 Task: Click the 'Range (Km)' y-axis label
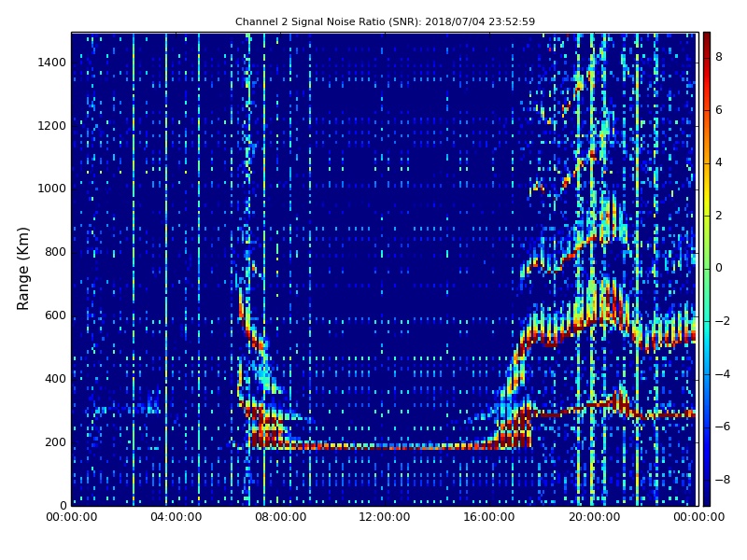(22, 269)
